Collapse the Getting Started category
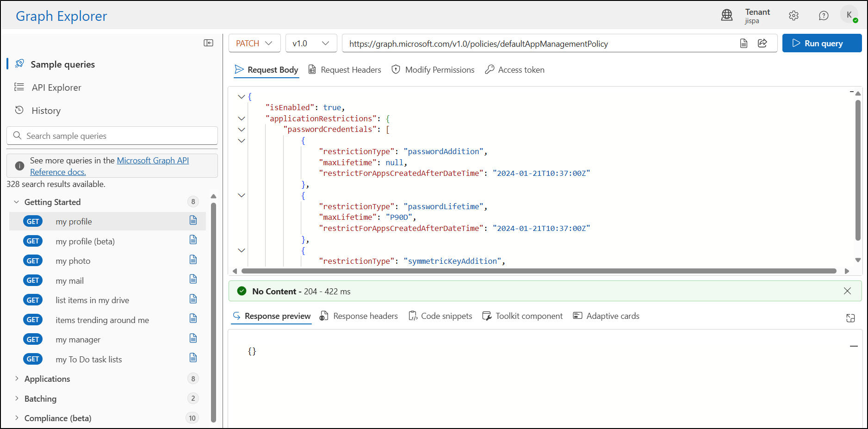Screen dimensions: 868x429 point(17,202)
